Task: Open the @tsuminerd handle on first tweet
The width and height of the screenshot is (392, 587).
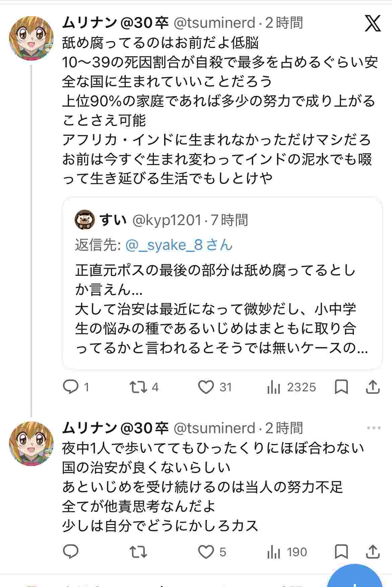Action: pyautogui.click(x=214, y=23)
